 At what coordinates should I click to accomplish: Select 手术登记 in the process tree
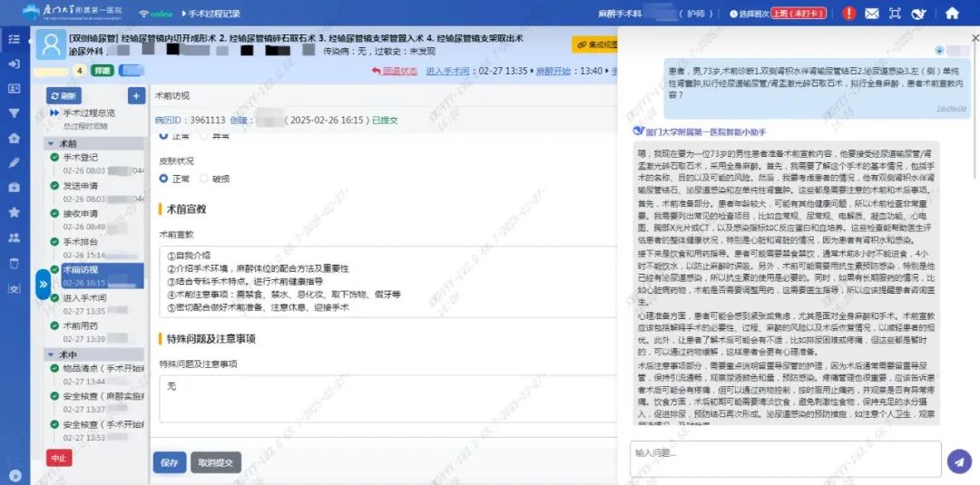[81, 157]
